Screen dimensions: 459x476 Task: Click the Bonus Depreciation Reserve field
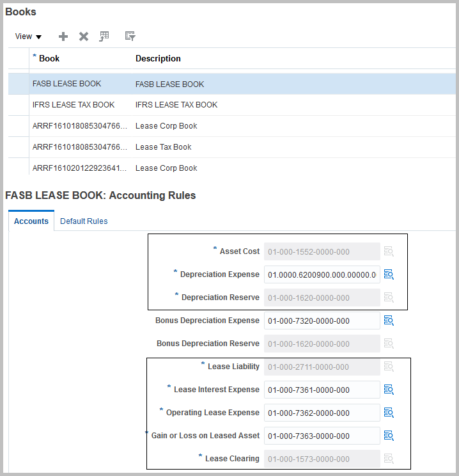click(x=322, y=344)
